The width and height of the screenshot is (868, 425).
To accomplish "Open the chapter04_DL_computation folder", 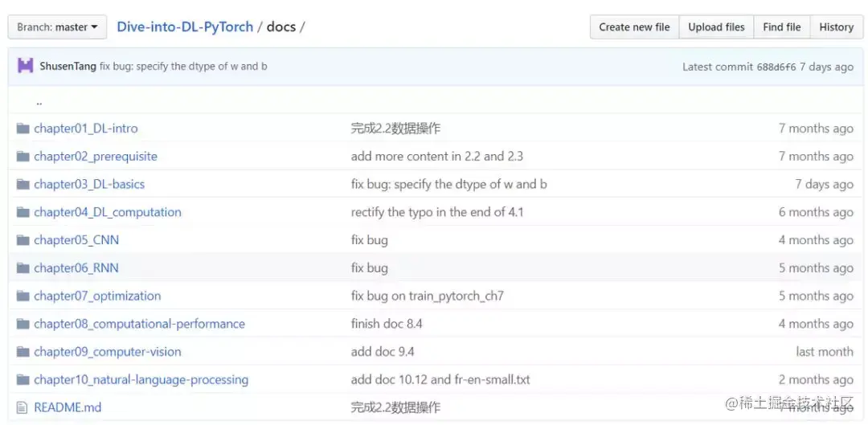I will click(x=108, y=212).
